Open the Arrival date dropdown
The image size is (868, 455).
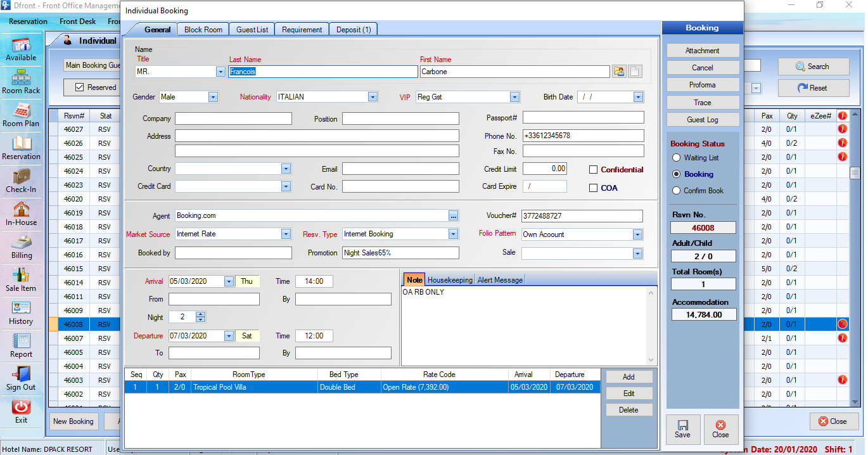point(229,281)
